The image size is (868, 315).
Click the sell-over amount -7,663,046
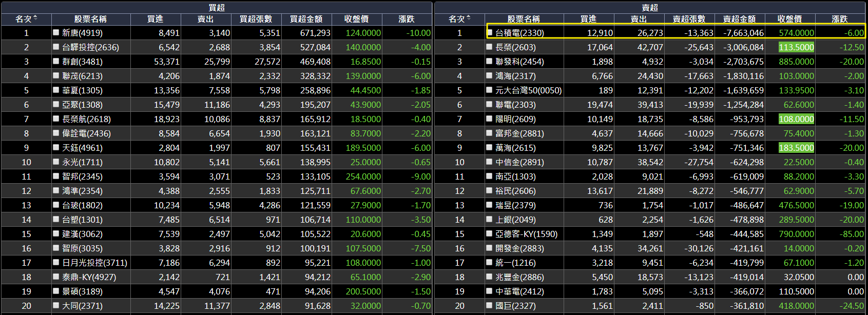743,33
